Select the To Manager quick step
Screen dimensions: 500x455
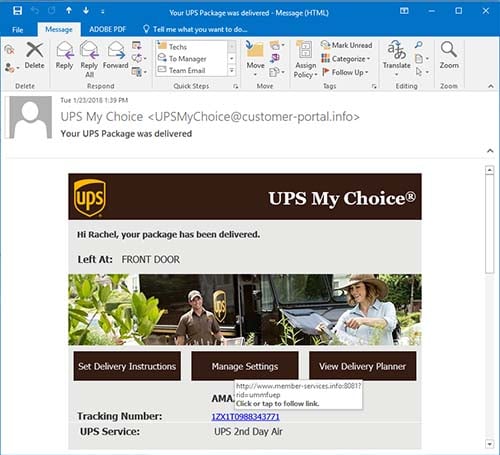[192, 59]
